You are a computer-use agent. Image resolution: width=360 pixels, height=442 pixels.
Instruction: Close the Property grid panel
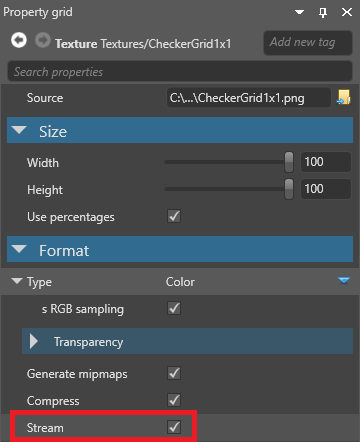(x=347, y=12)
